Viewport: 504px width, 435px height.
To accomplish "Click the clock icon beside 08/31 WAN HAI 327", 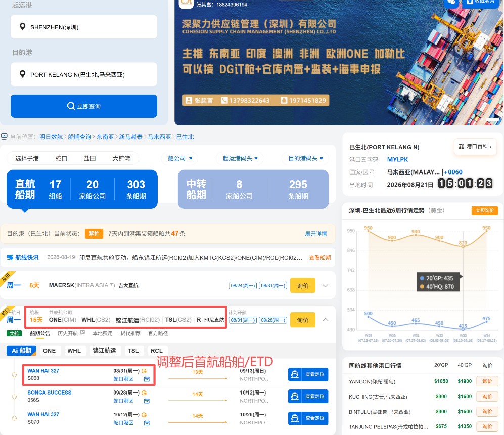I will [144, 371].
